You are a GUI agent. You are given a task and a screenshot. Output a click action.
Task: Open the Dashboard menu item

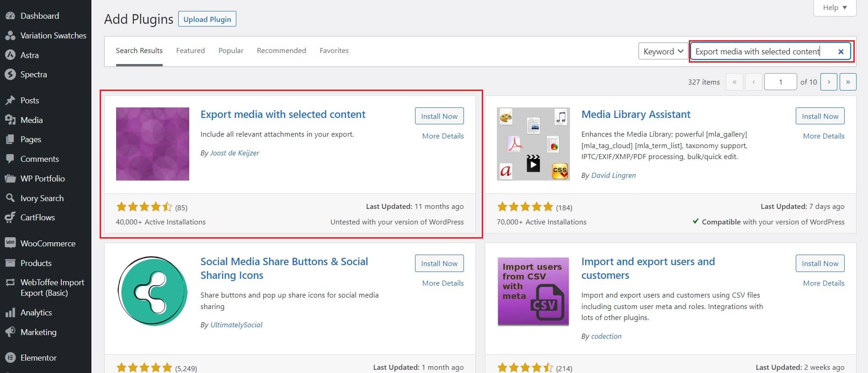coord(40,16)
